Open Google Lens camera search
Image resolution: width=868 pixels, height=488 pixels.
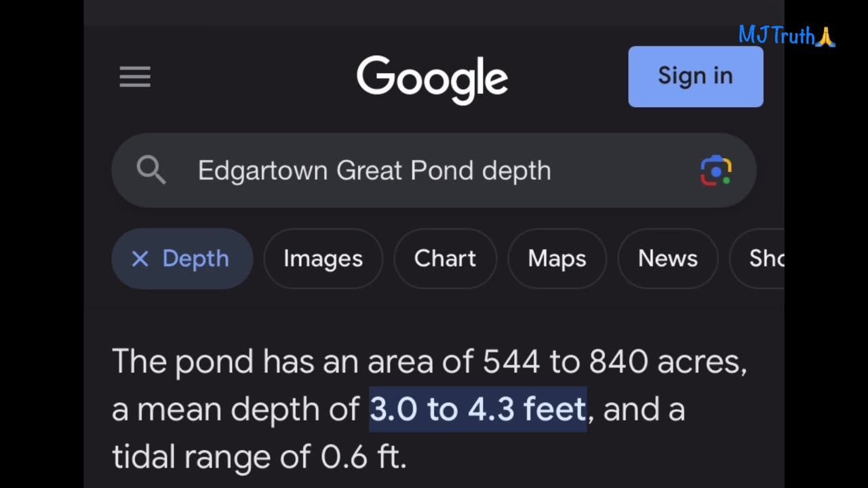pos(715,171)
